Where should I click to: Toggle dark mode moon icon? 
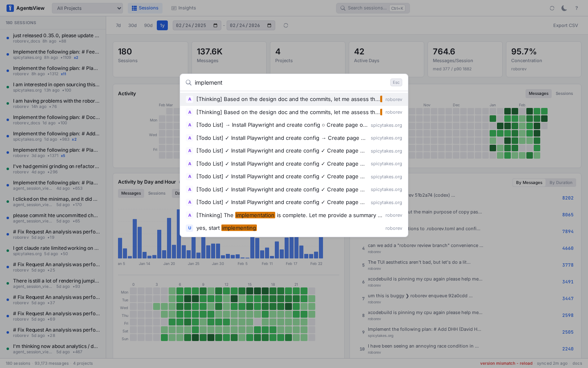coord(564,8)
